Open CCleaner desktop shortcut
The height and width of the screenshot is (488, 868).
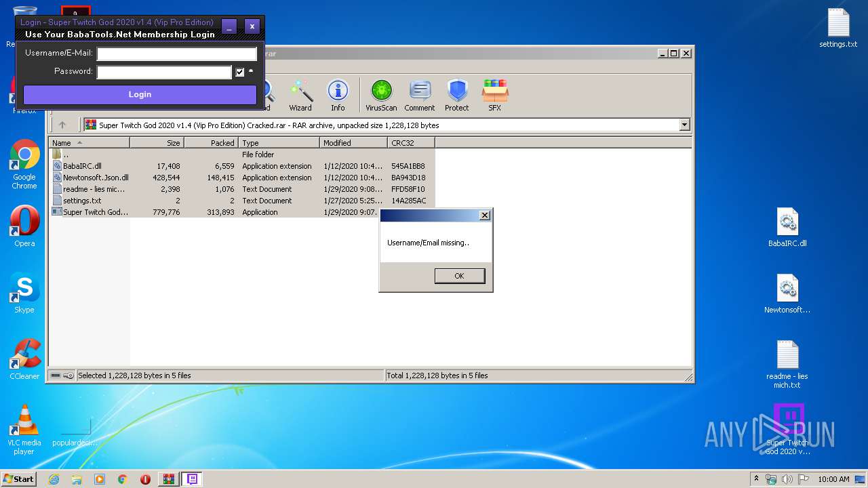tap(24, 360)
